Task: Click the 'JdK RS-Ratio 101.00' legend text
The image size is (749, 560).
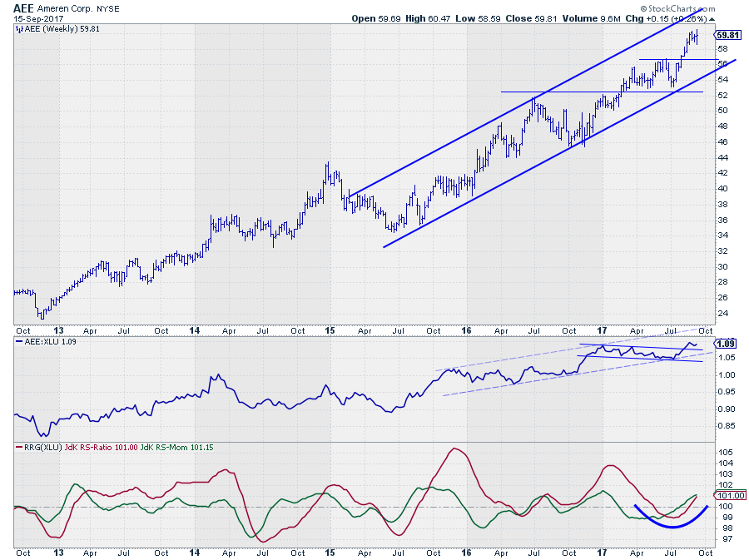Action: (101, 448)
